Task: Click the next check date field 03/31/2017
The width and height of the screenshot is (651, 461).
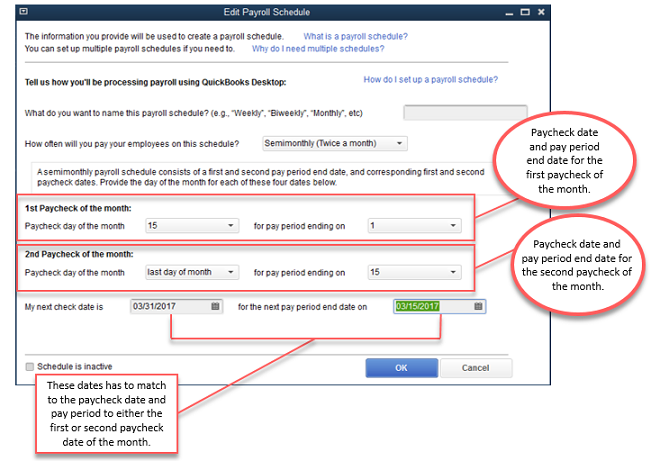Action: click(x=176, y=307)
